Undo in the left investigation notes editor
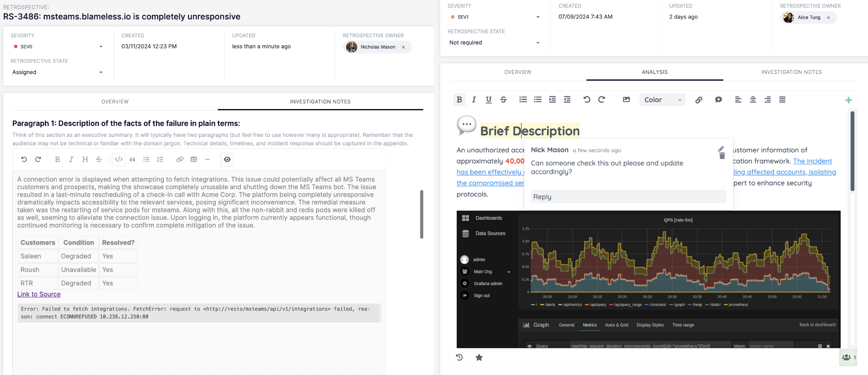Image resolution: width=868 pixels, height=375 pixels. [24, 159]
